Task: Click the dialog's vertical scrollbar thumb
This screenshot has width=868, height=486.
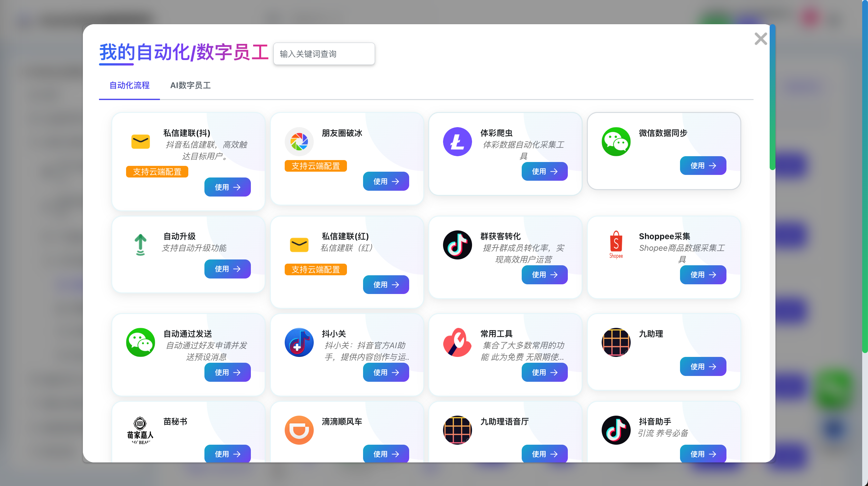Action: pos(772,98)
